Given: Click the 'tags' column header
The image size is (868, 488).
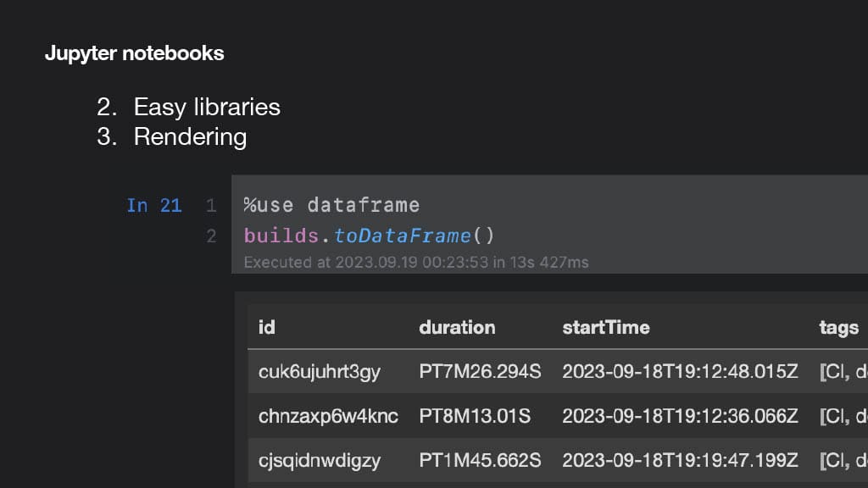Looking at the screenshot, I should coord(838,328).
